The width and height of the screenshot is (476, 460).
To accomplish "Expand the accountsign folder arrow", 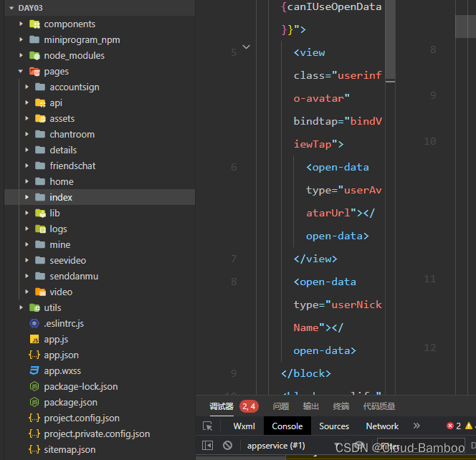I will point(27,87).
